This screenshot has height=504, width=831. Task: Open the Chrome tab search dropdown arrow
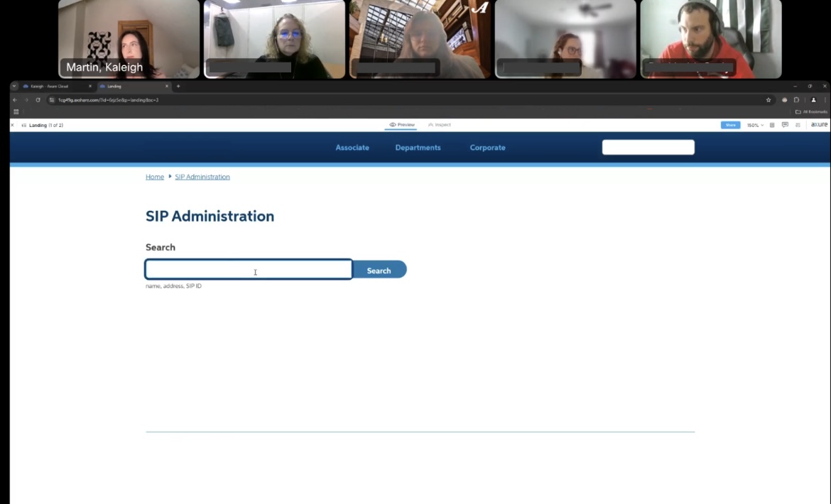click(x=14, y=86)
